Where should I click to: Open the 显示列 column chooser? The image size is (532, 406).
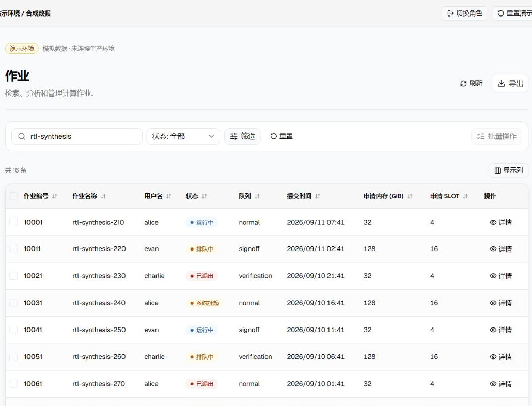[x=508, y=170]
